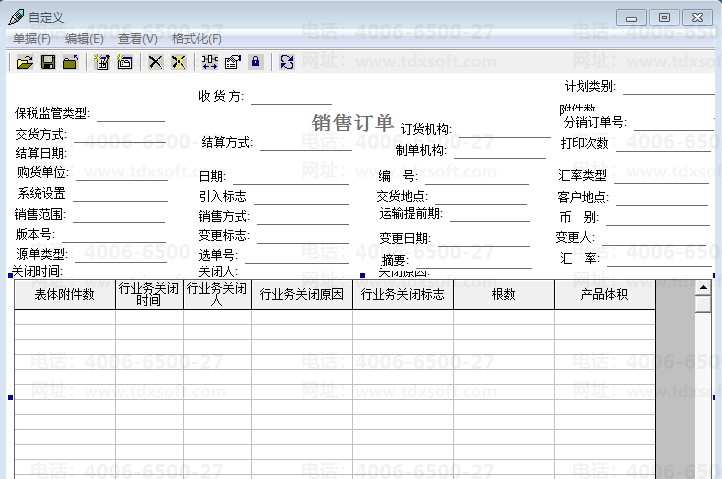Image resolution: width=722 pixels, height=479 pixels.
Task: Click the properties hand icon
Action: point(233,62)
